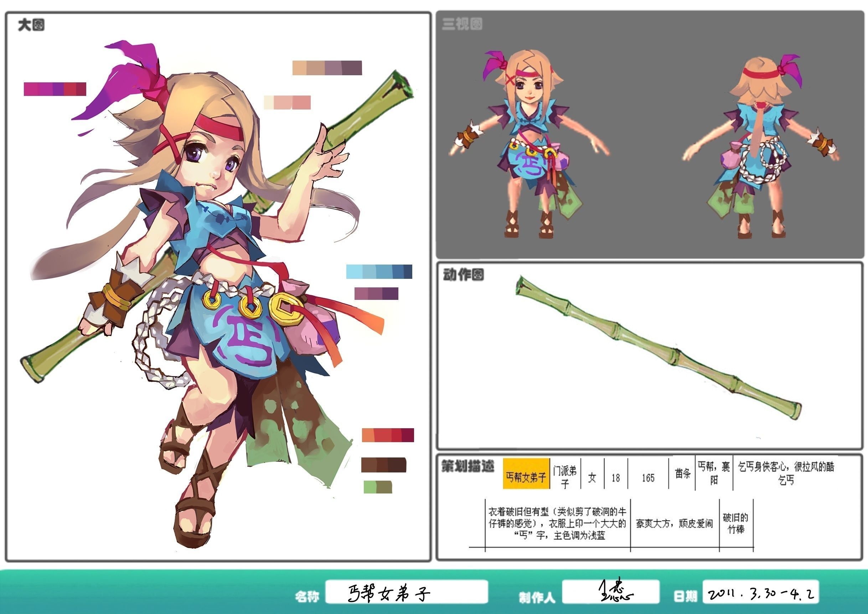Click the 策划描述 heading
The width and height of the screenshot is (868, 614).
click(467, 466)
